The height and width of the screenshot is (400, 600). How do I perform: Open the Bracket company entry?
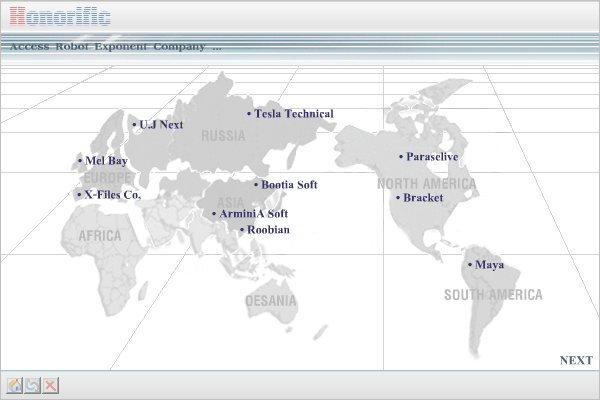point(419,198)
